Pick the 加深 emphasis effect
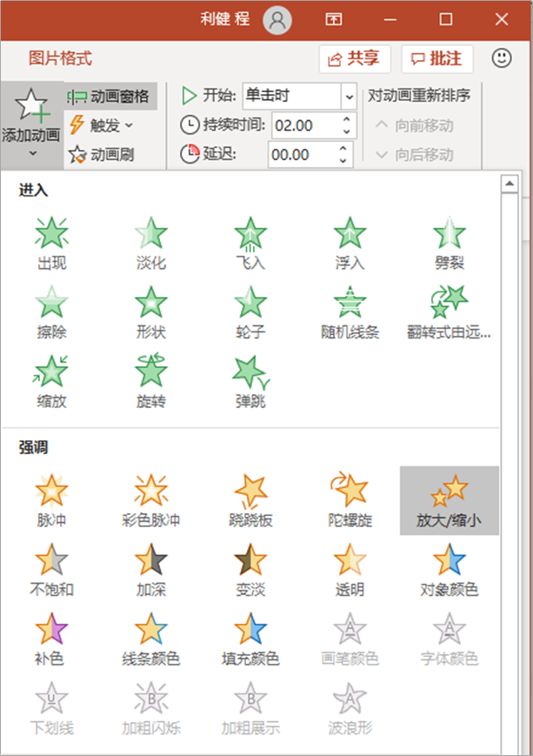The width and height of the screenshot is (533, 756). click(x=150, y=570)
